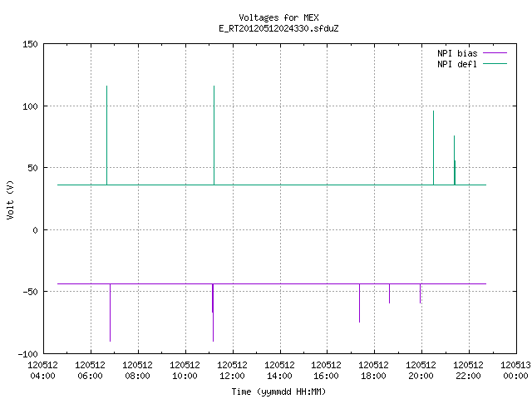Click the y-axis tick label -100

[x=27, y=354]
